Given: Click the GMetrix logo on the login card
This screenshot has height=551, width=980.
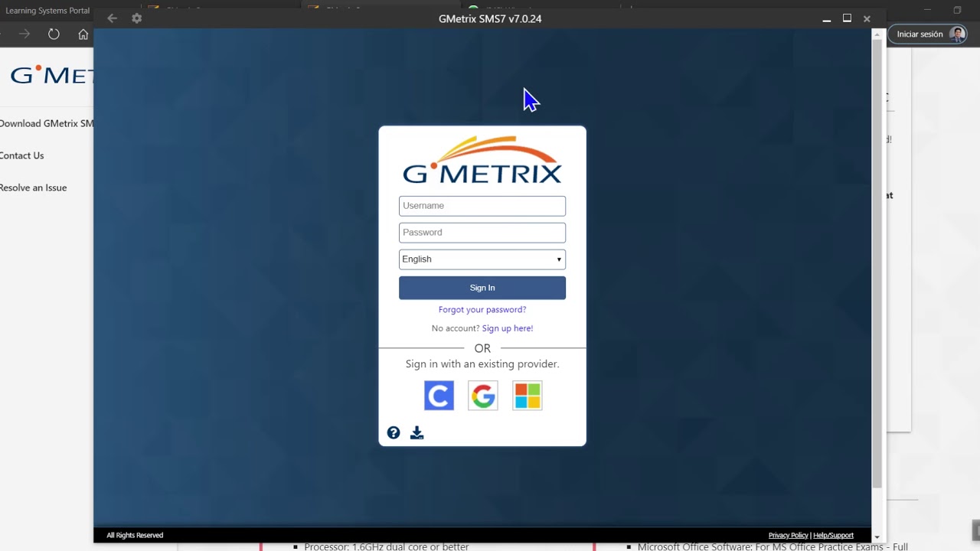Looking at the screenshot, I should [482, 161].
